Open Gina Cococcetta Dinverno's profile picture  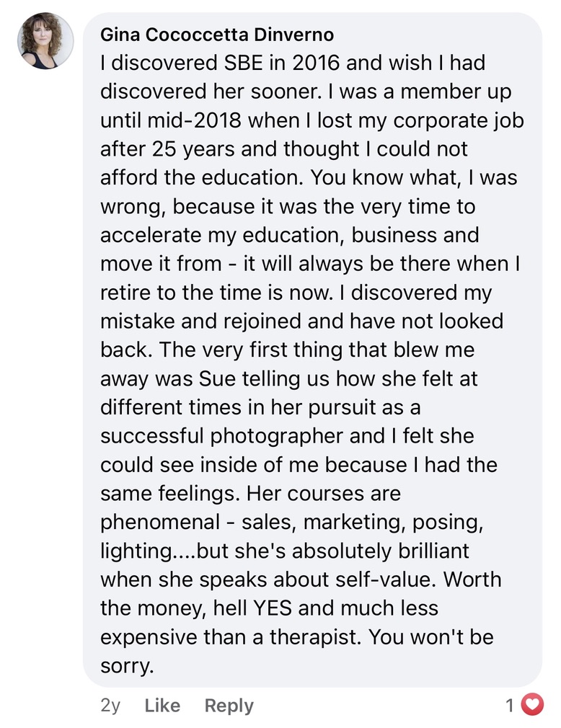(45, 41)
